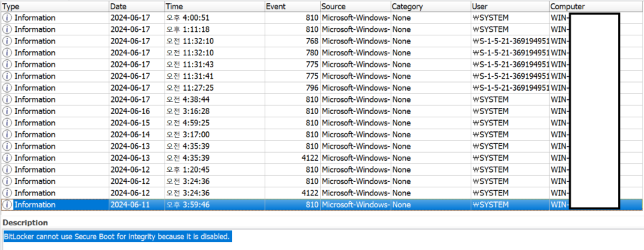Click Microsoft-Windows- source cell in event 780 row

point(356,53)
